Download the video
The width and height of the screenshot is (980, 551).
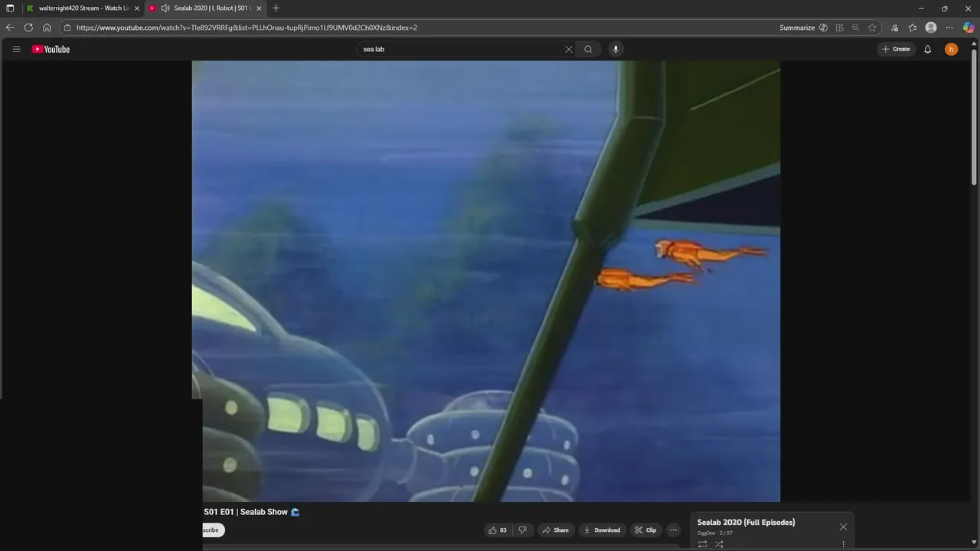click(x=602, y=530)
